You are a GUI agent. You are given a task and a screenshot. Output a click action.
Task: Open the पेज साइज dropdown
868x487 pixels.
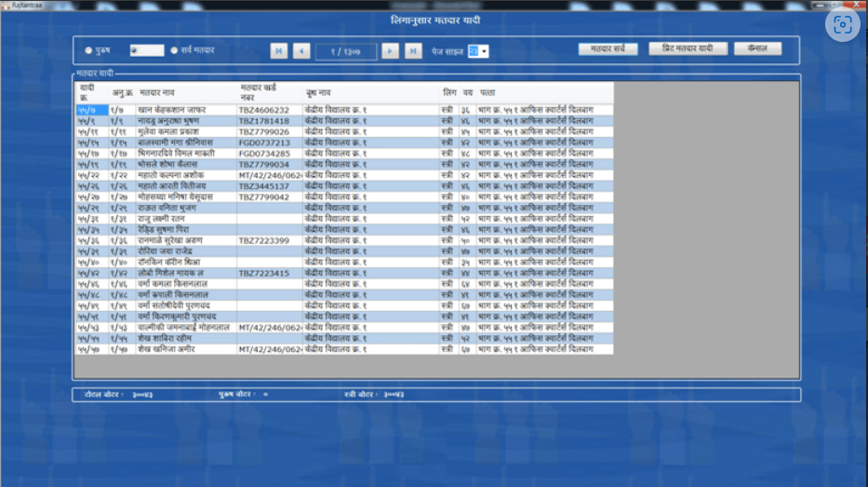pyautogui.click(x=484, y=51)
